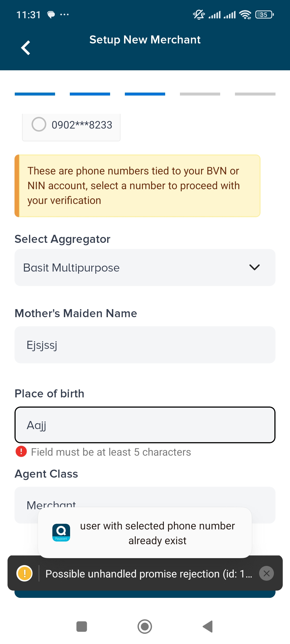Expand the Select Aggregator dropdown chevron

point(254,267)
